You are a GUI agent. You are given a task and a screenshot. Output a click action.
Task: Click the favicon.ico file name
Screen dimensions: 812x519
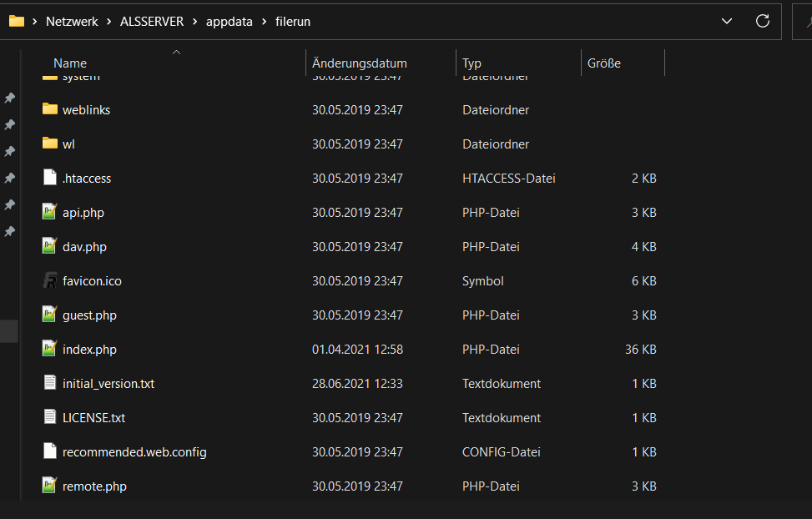pos(92,280)
